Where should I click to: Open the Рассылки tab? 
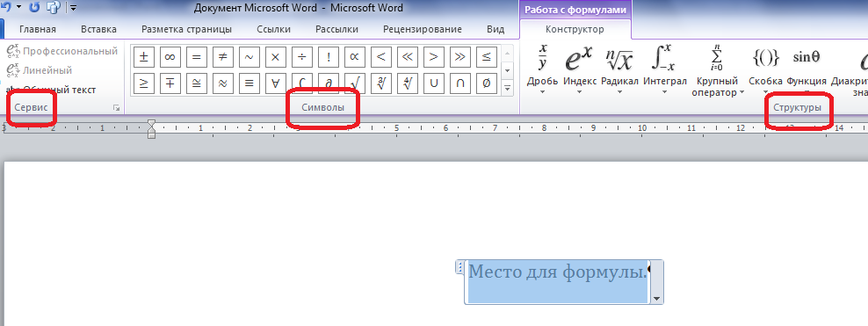[336, 29]
